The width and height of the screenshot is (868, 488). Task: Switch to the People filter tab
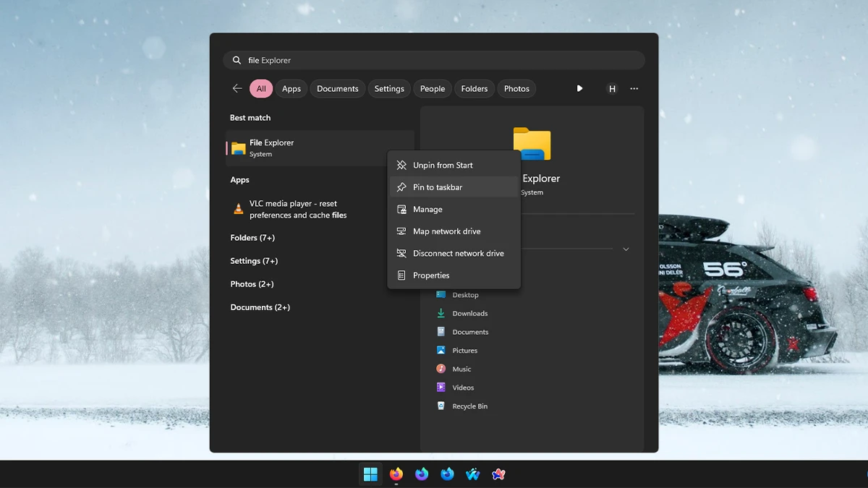point(433,89)
